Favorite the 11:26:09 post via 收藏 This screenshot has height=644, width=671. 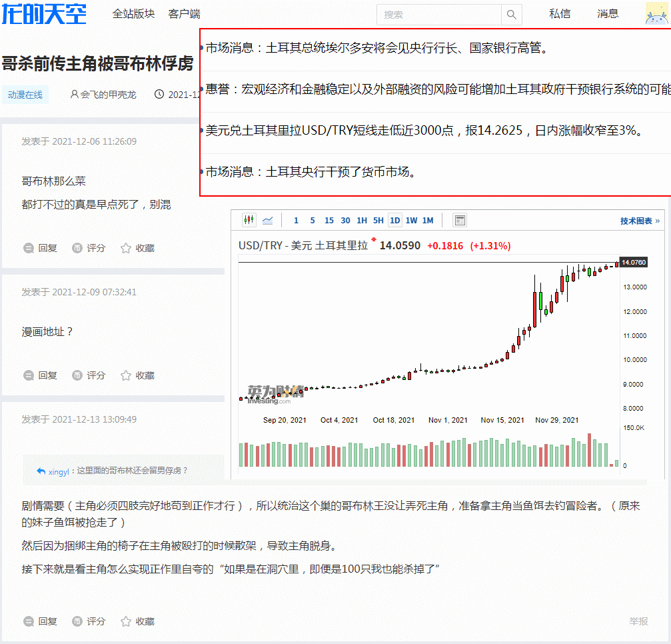click(137, 248)
